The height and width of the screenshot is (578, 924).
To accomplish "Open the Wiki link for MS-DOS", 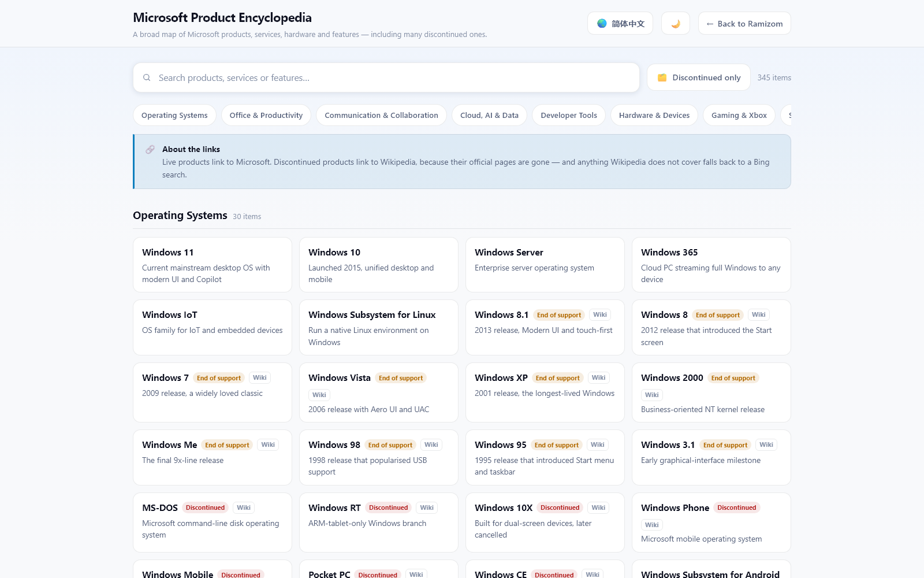I will click(244, 508).
